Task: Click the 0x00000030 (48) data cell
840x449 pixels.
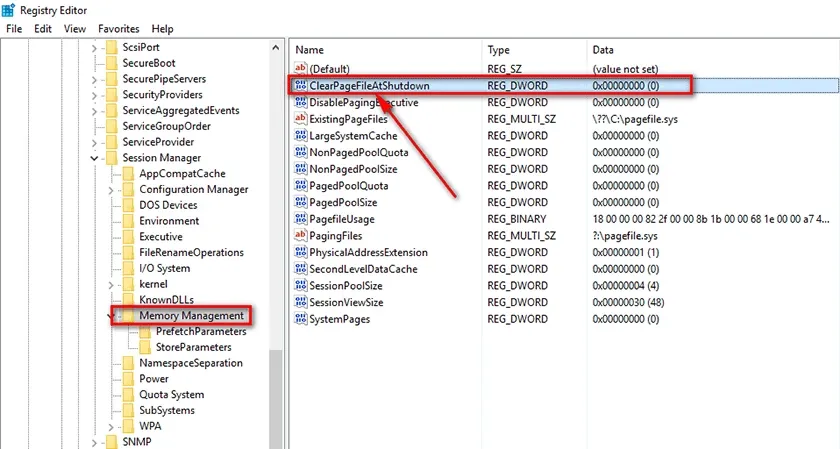Action: tap(628, 302)
